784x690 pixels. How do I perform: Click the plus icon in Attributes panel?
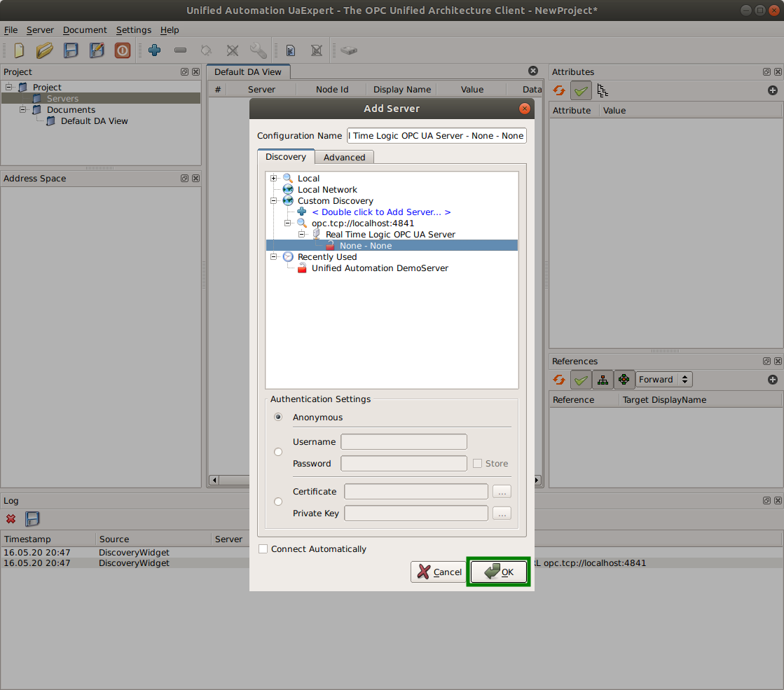(x=773, y=90)
